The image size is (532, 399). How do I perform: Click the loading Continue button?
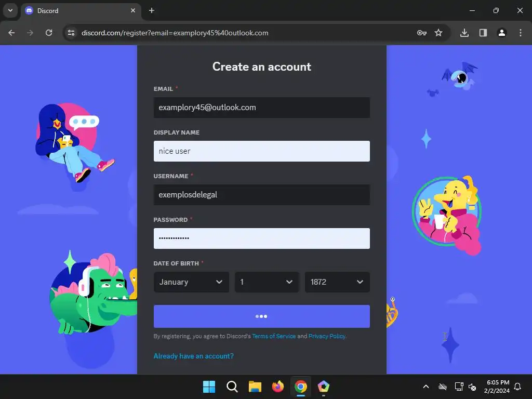[262, 316]
